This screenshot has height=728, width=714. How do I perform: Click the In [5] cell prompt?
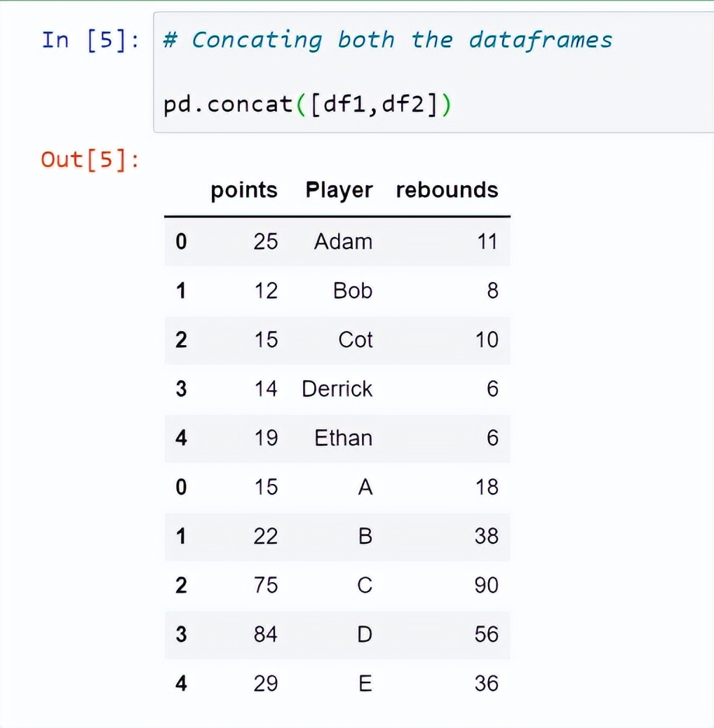[x=90, y=40]
